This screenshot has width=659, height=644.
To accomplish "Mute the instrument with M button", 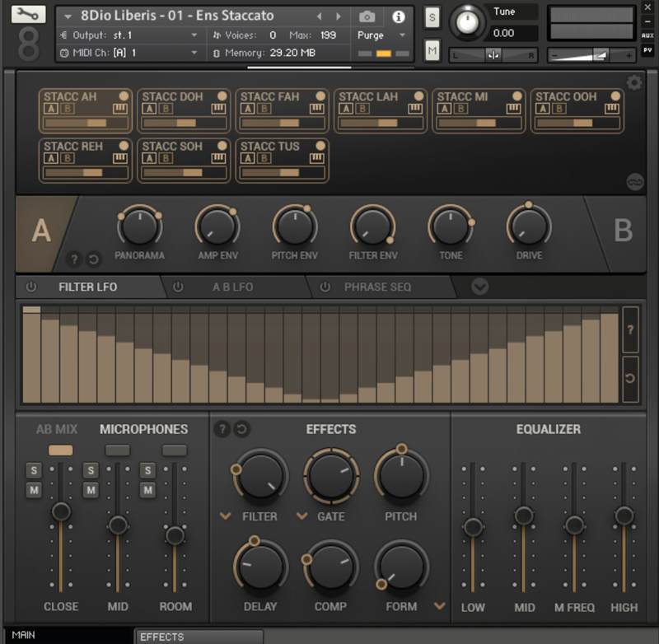I will (x=432, y=51).
